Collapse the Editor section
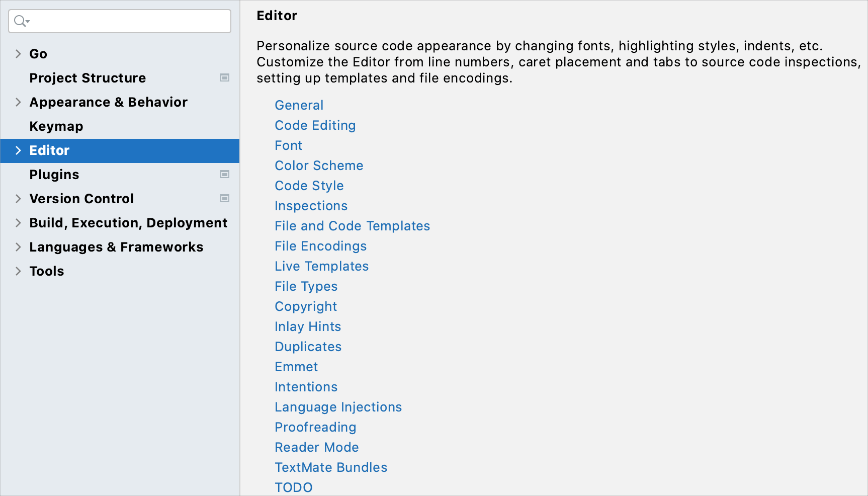Image resolution: width=868 pixels, height=496 pixels. [x=18, y=150]
